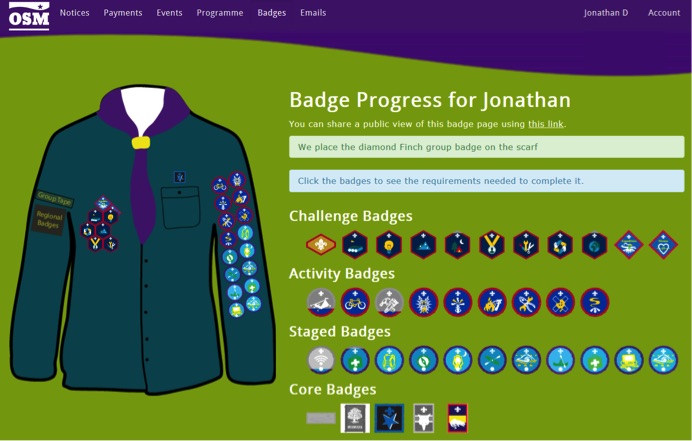
Task: Click the gold fleur-de-lis diamond challenge badge
Action: point(321,245)
